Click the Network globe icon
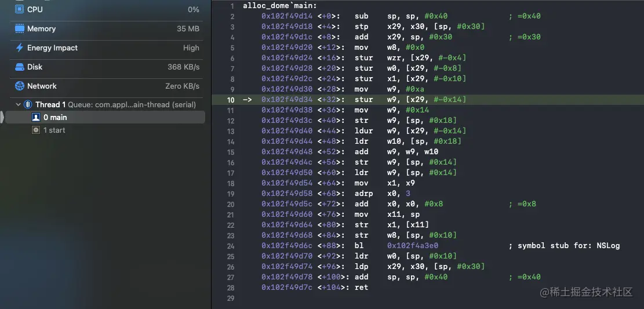Viewport: 644px width, 309px height. [19, 86]
